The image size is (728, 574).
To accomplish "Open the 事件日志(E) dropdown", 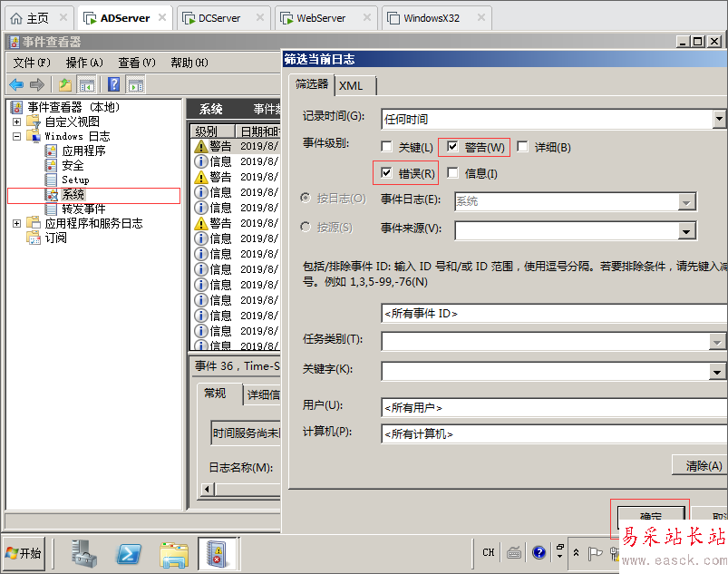I will pos(686,202).
